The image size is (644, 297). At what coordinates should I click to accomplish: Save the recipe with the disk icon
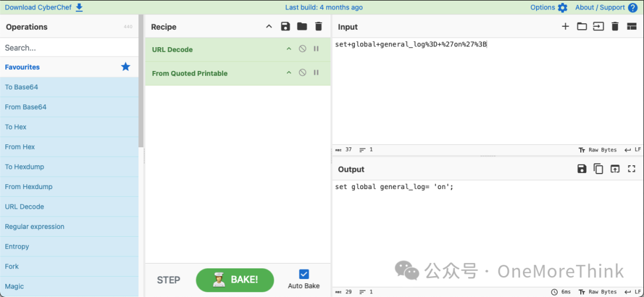[286, 27]
